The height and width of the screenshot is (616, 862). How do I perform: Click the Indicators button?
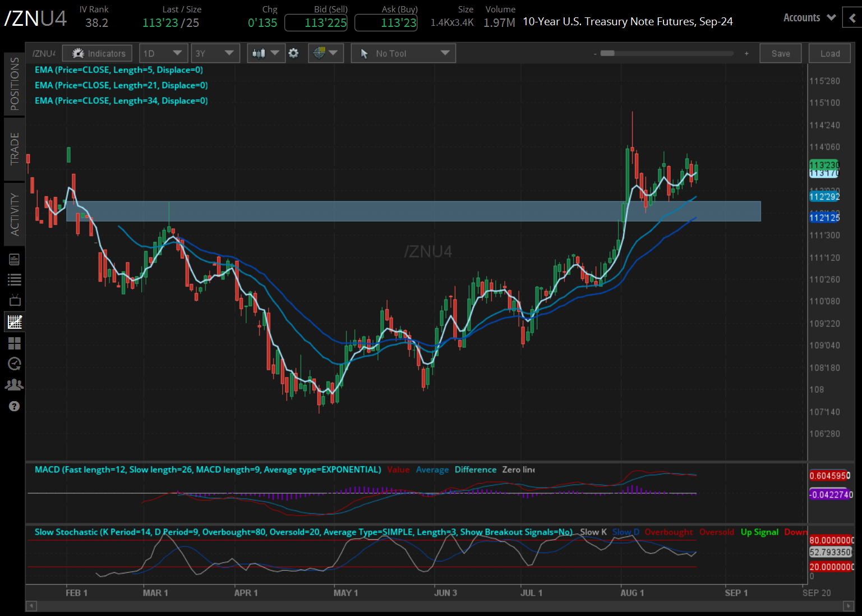coord(98,53)
